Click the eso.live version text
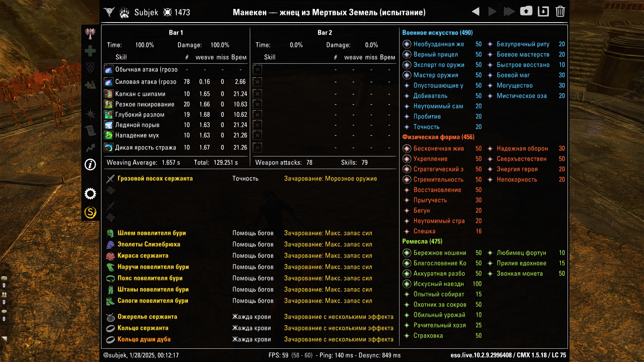Screen dimensions: 644x362 [x=508, y=355]
